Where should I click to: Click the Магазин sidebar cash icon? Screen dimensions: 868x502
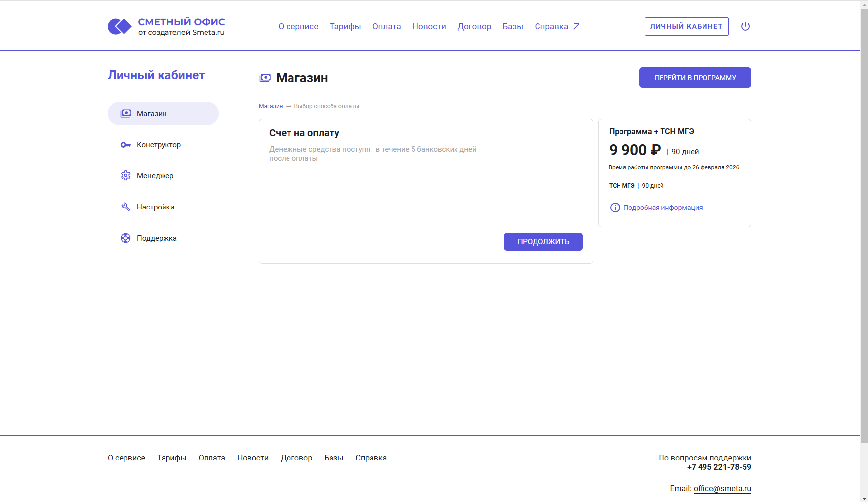(x=126, y=114)
